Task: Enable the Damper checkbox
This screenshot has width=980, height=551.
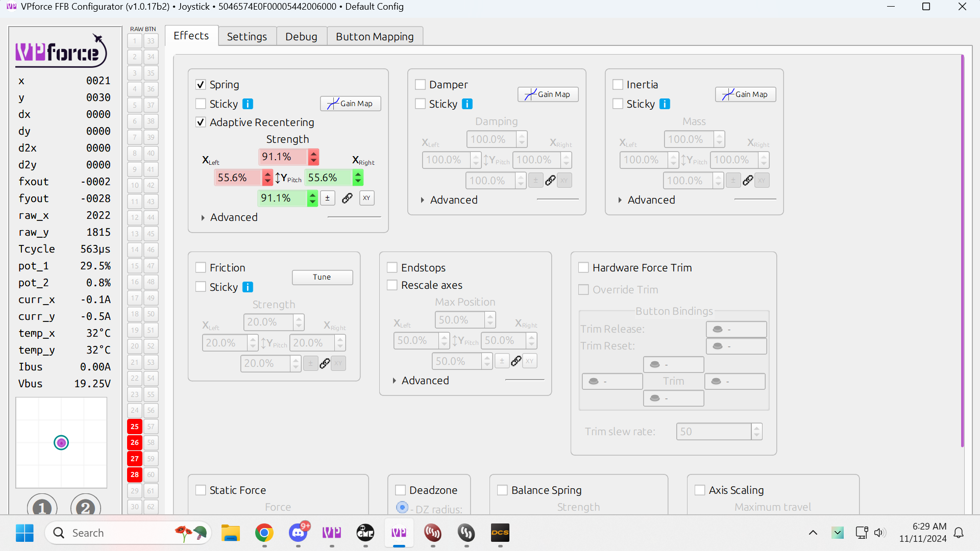Action: (421, 85)
